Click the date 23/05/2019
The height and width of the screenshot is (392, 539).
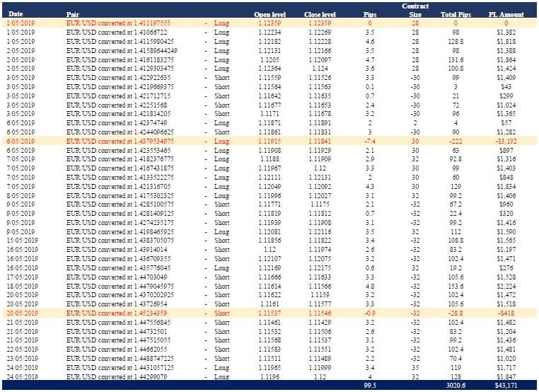pos(23,359)
